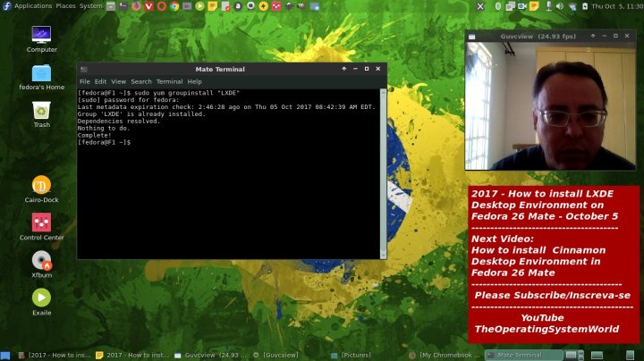The height and width of the screenshot is (361, 644).
Task: Click the battery power tray icon
Action: click(x=584, y=6)
